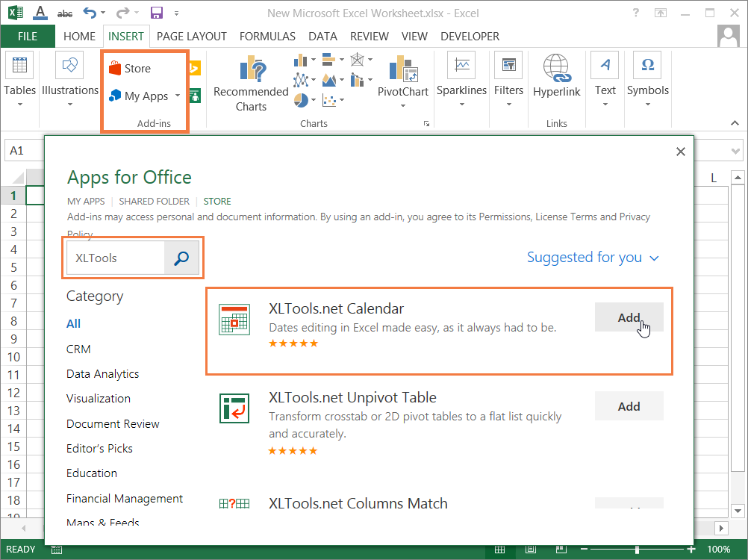Insert a Tables element
Image resolution: width=748 pixels, height=560 pixels.
[19, 79]
